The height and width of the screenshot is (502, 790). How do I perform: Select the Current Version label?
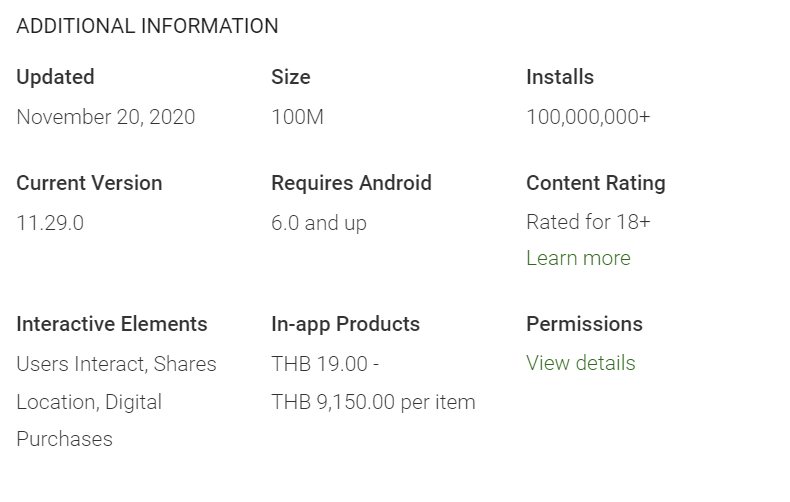89,183
